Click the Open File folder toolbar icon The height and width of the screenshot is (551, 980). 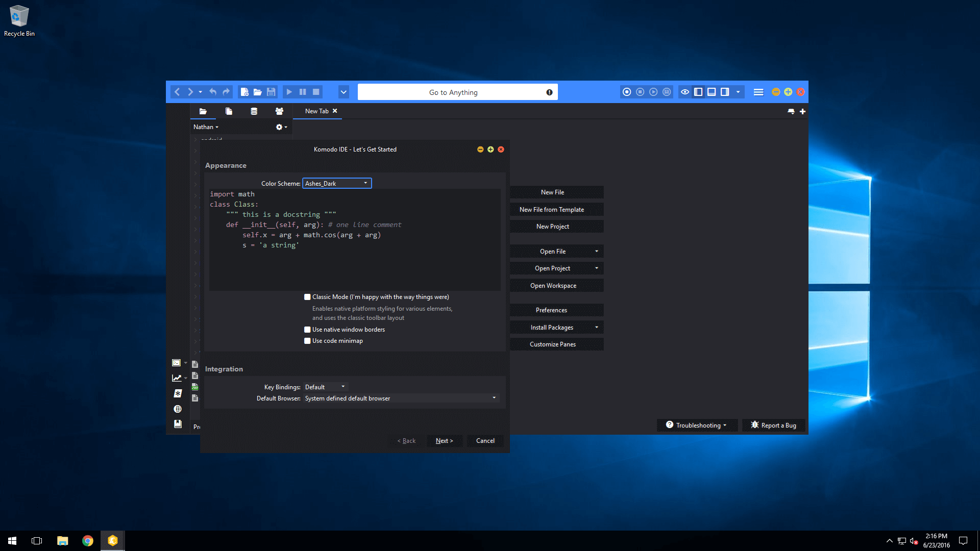pyautogui.click(x=258, y=92)
